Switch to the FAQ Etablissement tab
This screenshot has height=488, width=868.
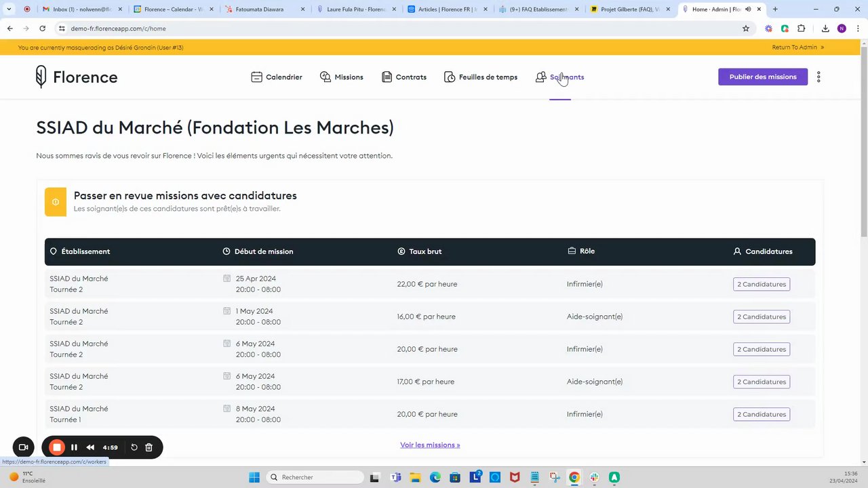[539, 9]
